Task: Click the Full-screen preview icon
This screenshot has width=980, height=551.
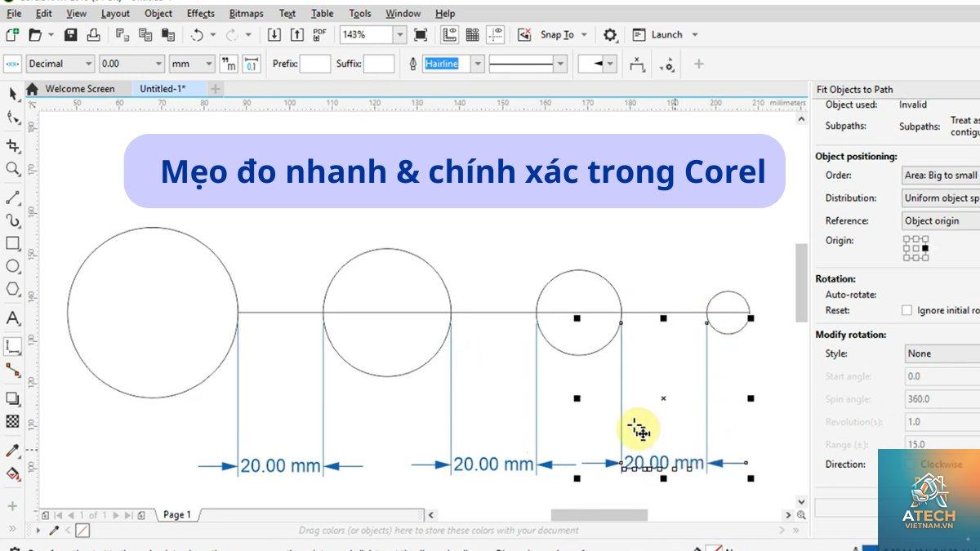Action: tap(421, 34)
